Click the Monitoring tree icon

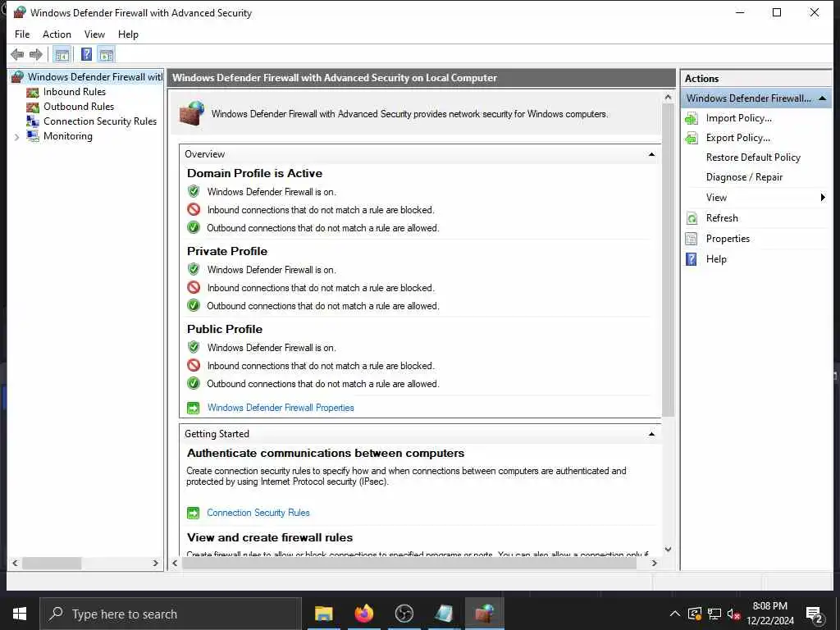33,136
